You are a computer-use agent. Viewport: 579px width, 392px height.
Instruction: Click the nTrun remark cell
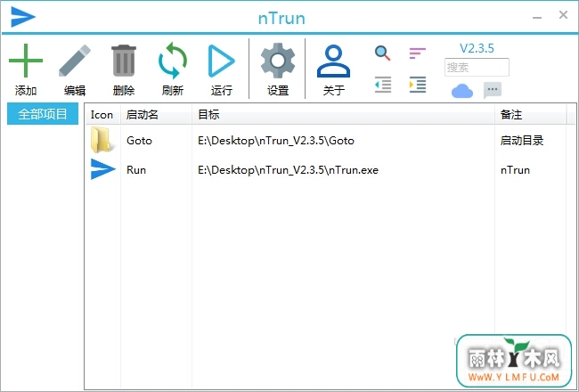(x=515, y=170)
